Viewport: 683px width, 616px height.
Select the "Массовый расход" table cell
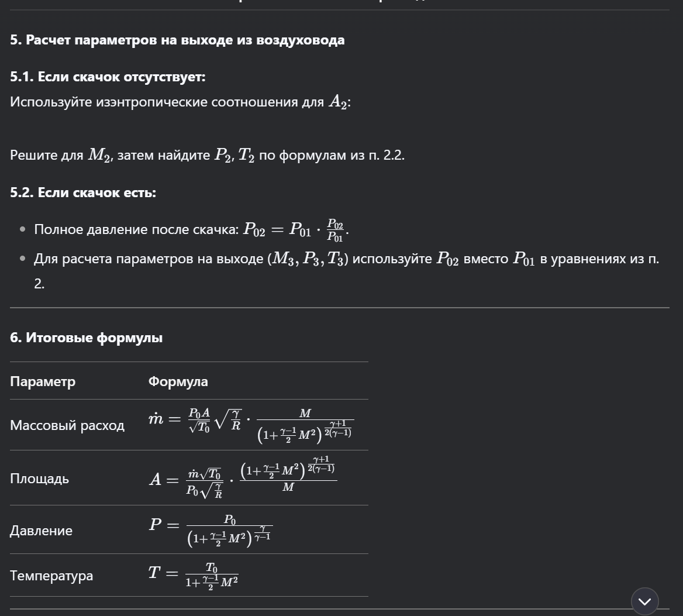(67, 425)
